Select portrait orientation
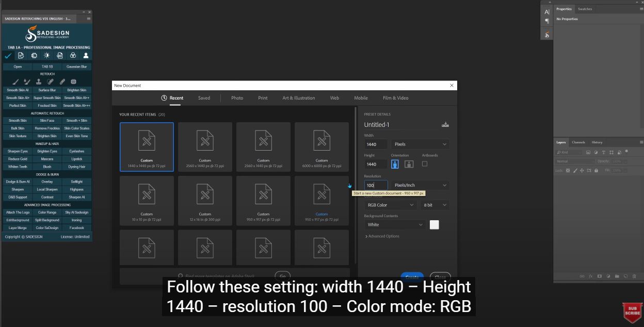The height and width of the screenshot is (327, 644). (x=395, y=164)
